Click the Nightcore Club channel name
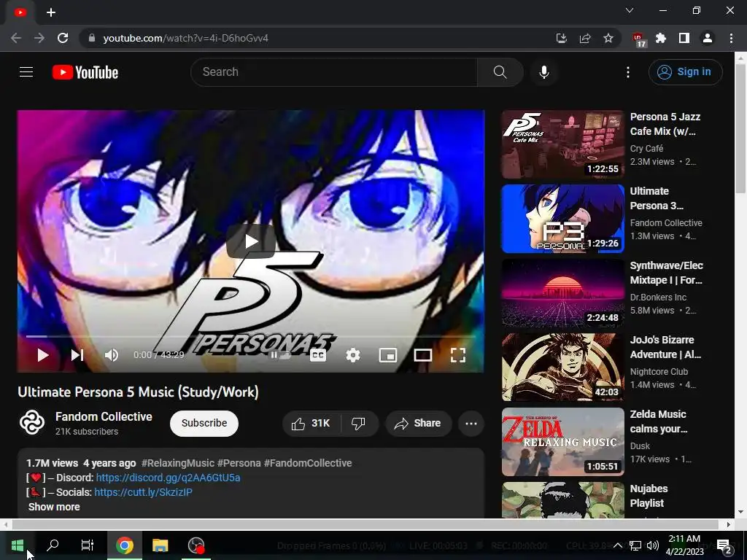 659,371
